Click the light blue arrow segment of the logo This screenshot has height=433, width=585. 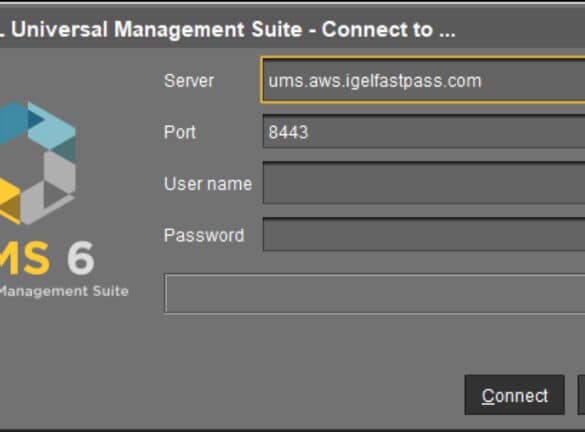click(x=51, y=126)
